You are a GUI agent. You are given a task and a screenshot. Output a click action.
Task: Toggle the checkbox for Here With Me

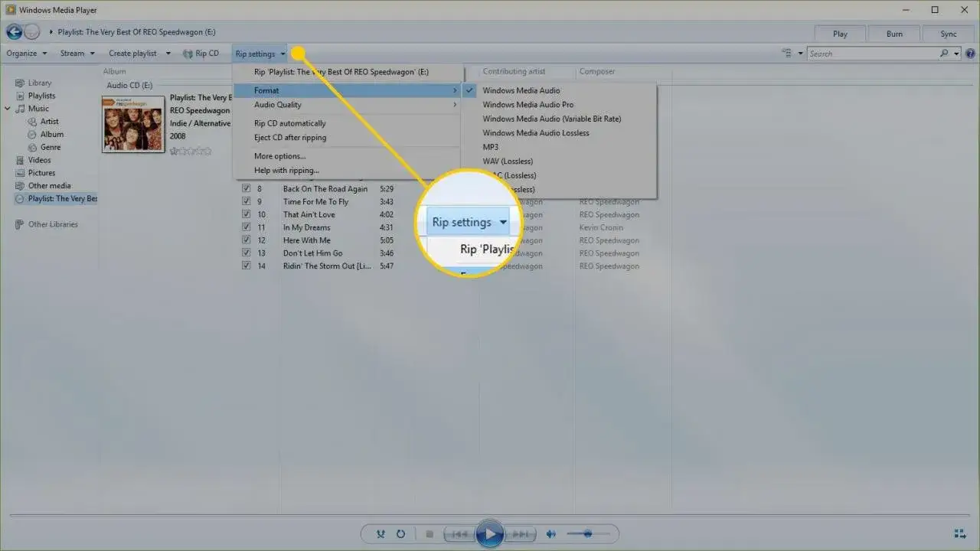246,240
